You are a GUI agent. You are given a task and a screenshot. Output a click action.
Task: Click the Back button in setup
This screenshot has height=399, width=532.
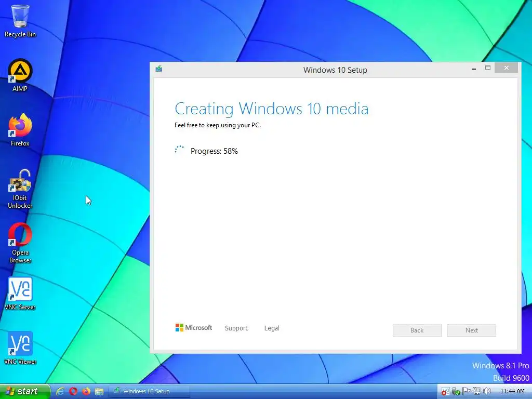point(417,330)
